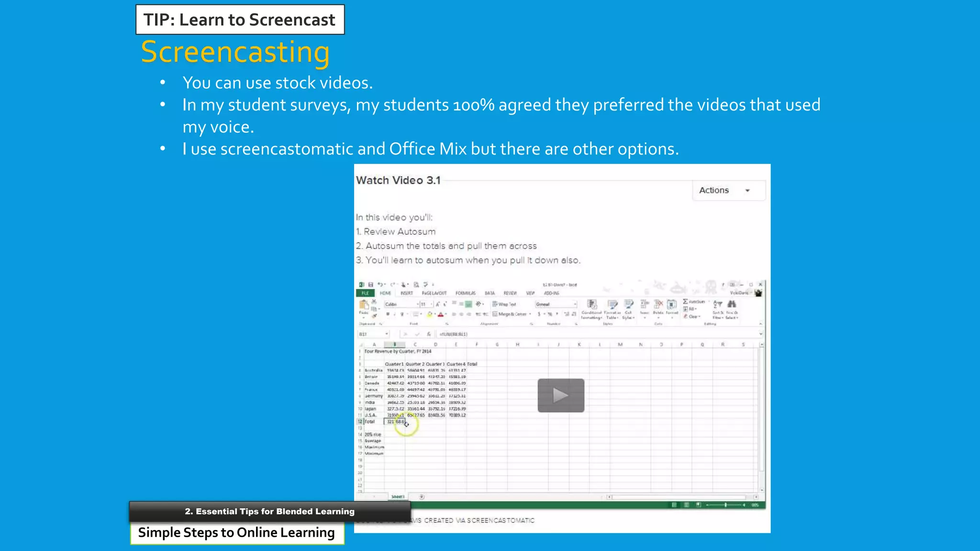The image size is (980, 551).
Task: Click the AutoSum sigma icon
Action: (686, 301)
